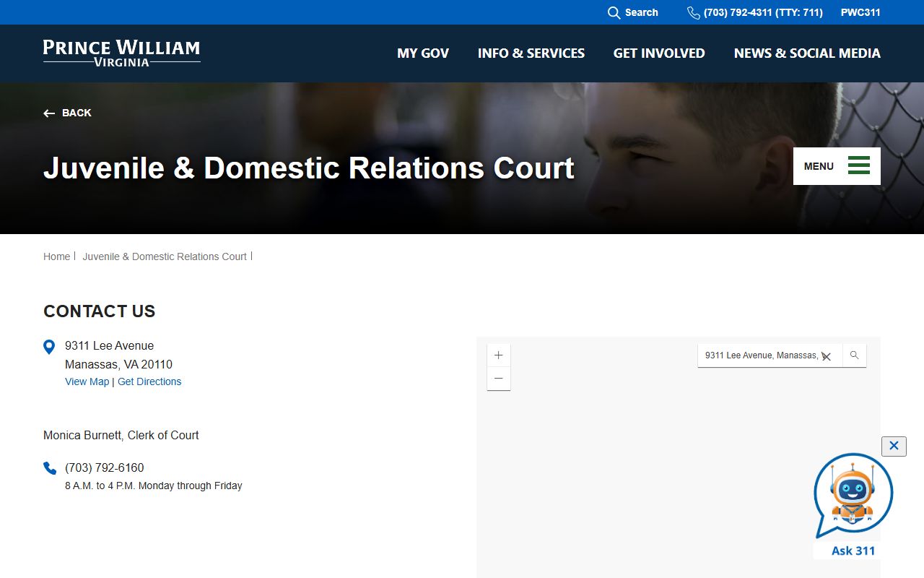Open site search via magnifier icon
The height and width of the screenshot is (578, 924).
(x=614, y=12)
